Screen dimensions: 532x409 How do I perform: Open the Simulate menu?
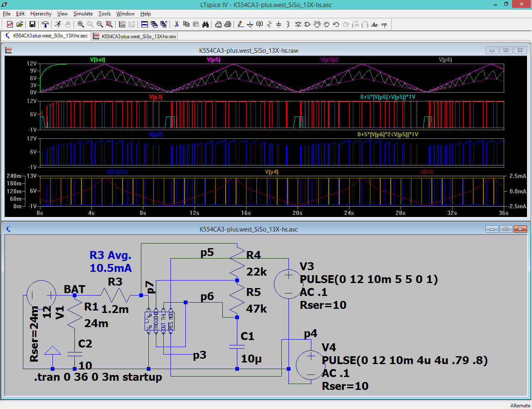83,14
